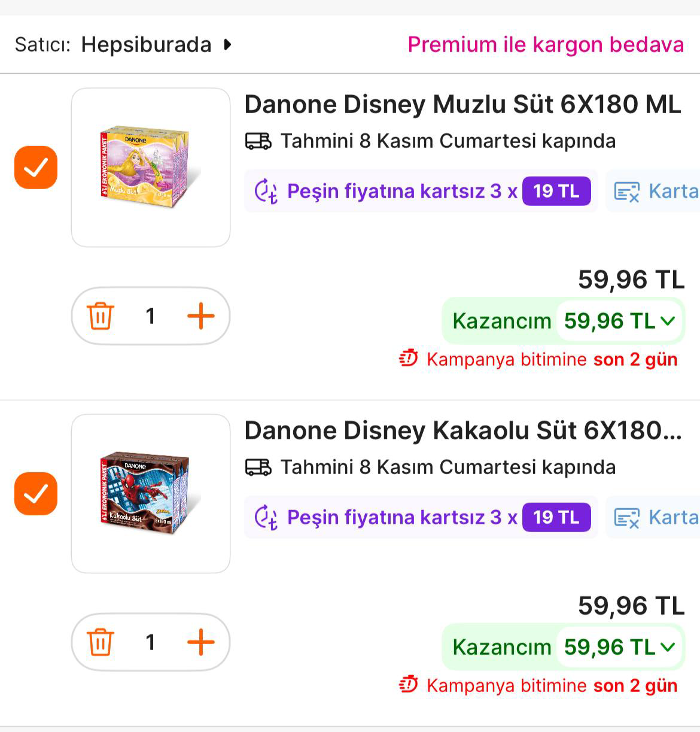Tap the card icon beside Kakaolu Süt's Karta label
Screen dimensions: 700x732
tap(627, 518)
